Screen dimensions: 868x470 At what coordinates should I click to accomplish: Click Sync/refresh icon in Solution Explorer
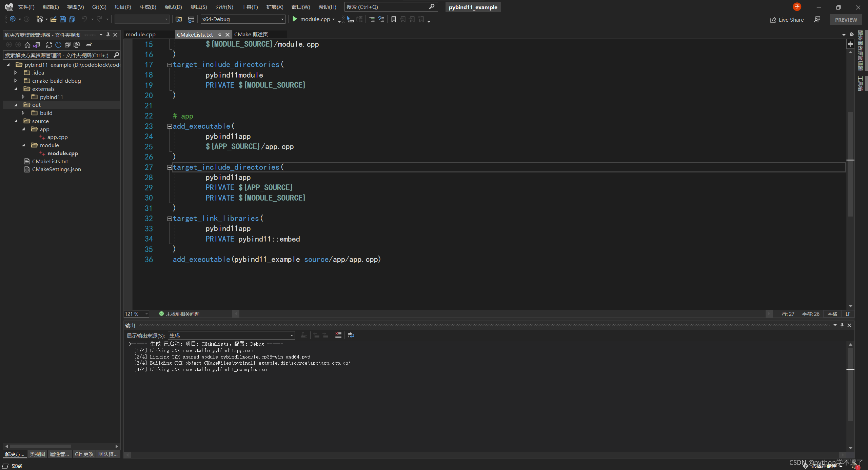[x=49, y=45]
